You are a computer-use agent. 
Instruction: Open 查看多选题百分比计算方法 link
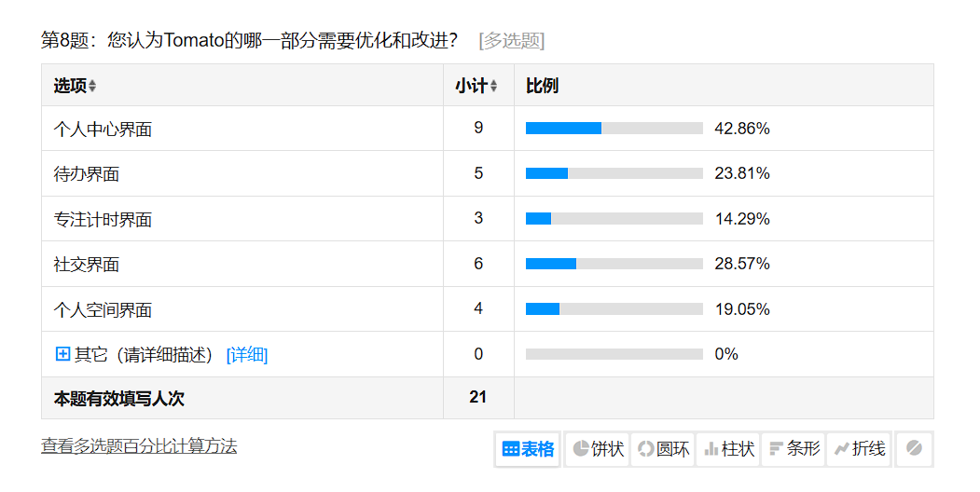(x=139, y=446)
